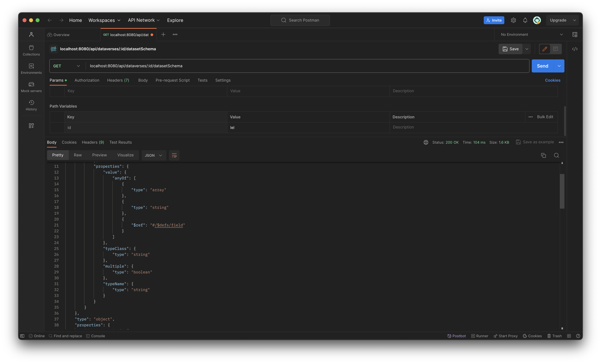Click the request URL input field
Image resolution: width=601 pixels, height=364 pixels.
point(293,66)
